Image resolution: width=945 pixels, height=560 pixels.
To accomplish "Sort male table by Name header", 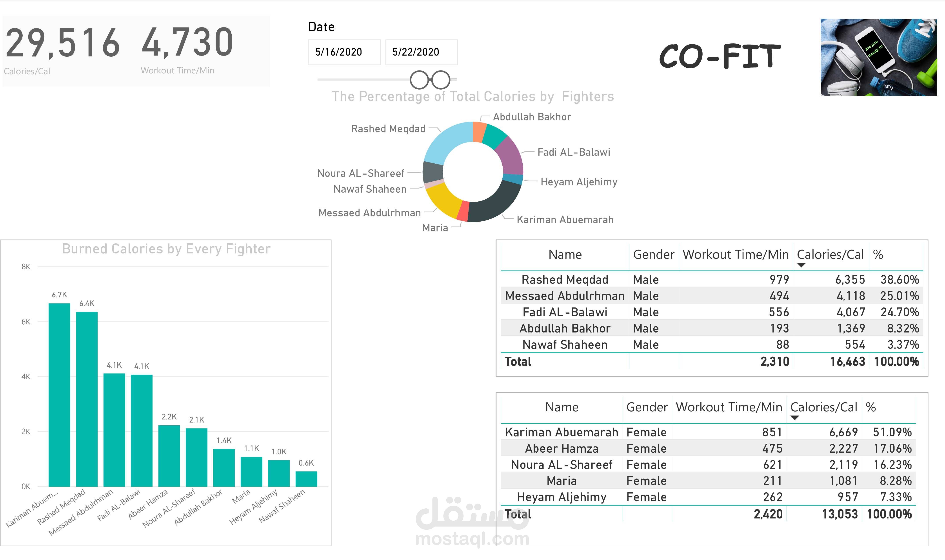I will 565,255.
